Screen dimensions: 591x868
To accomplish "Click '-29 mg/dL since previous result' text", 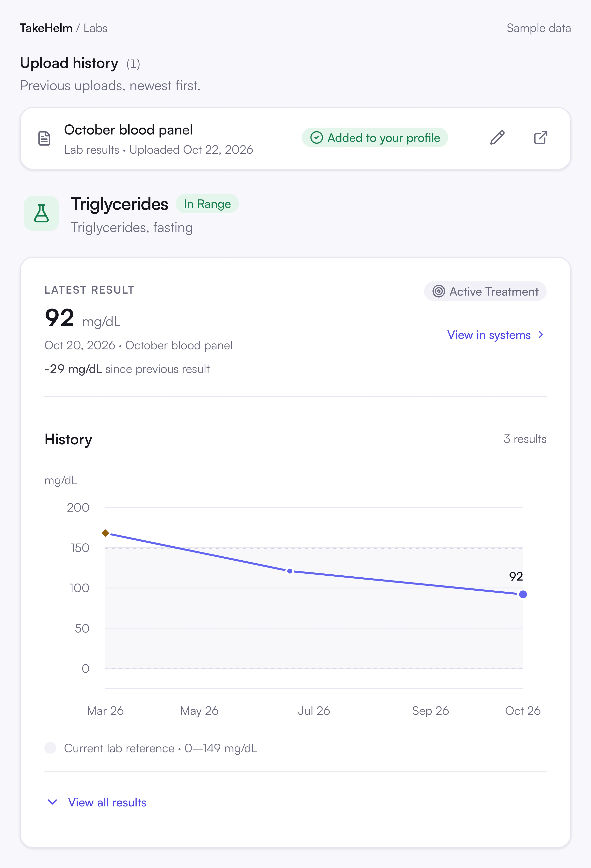I will 127,369.
